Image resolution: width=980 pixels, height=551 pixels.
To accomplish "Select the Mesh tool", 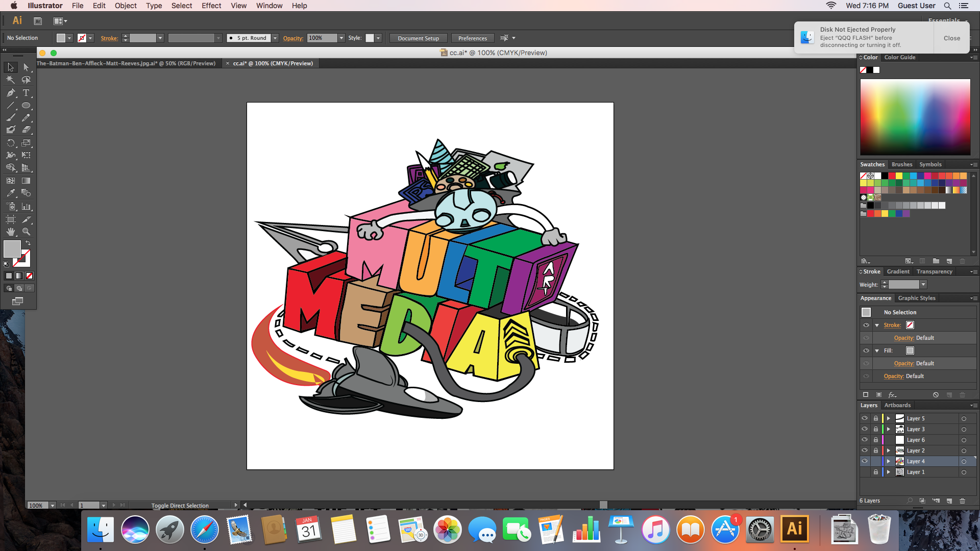I will click(11, 181).
